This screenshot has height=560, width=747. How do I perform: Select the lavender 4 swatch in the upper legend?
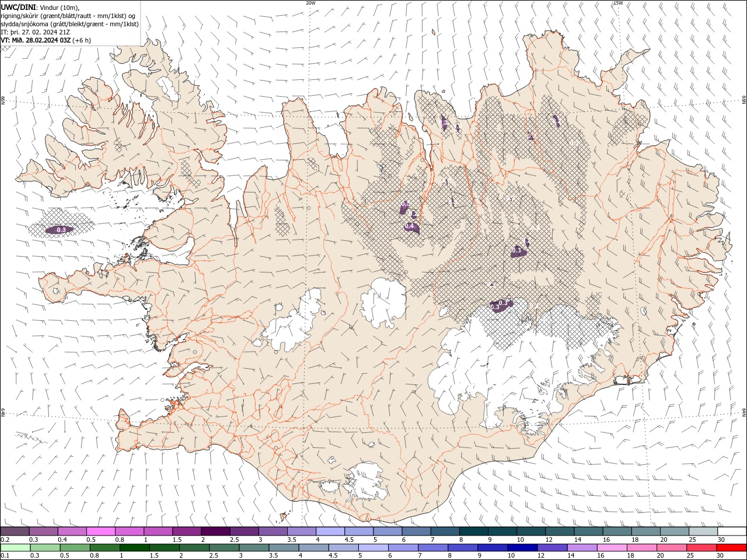330,531
